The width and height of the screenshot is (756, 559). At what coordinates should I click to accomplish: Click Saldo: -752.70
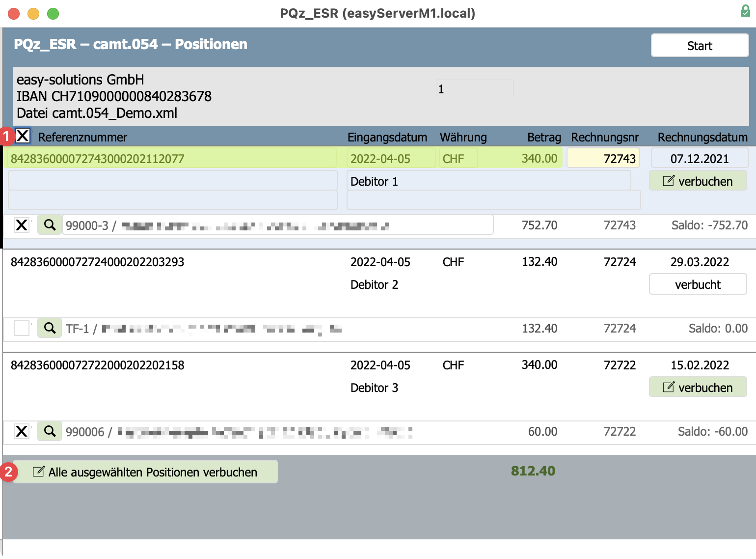709,225
